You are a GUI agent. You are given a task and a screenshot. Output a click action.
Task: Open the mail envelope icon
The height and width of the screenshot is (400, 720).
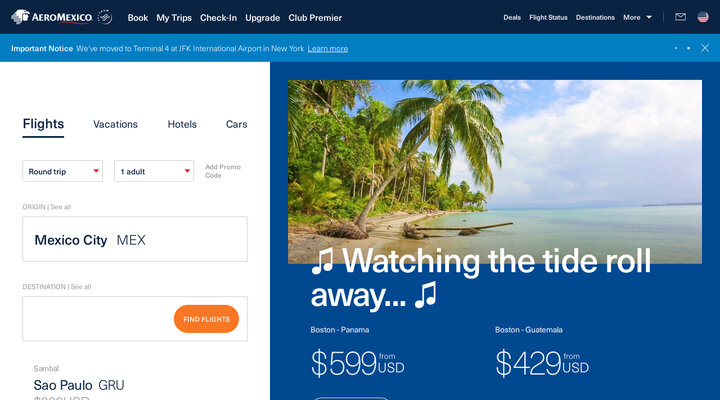point(680,17)
